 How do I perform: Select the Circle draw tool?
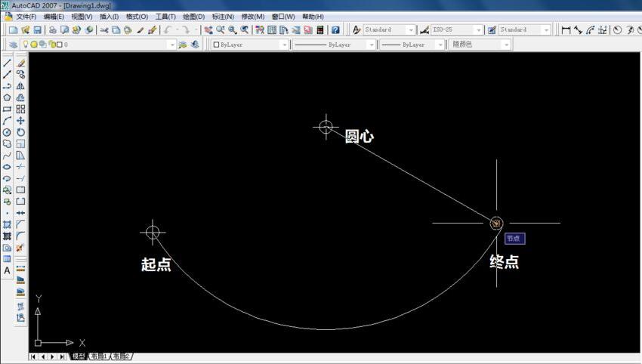click(7, 132)
